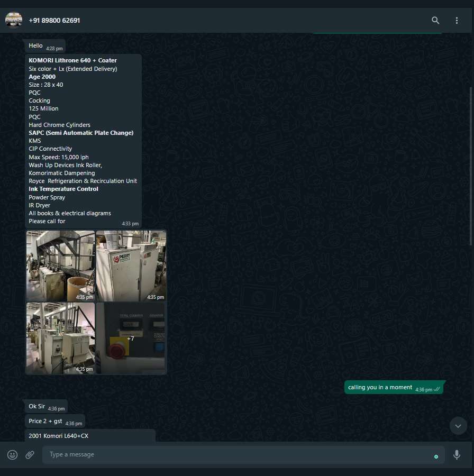The image size is (474, 476).
Task: Click the 'Ink Temperature Control' line
Action: point(63,189)
